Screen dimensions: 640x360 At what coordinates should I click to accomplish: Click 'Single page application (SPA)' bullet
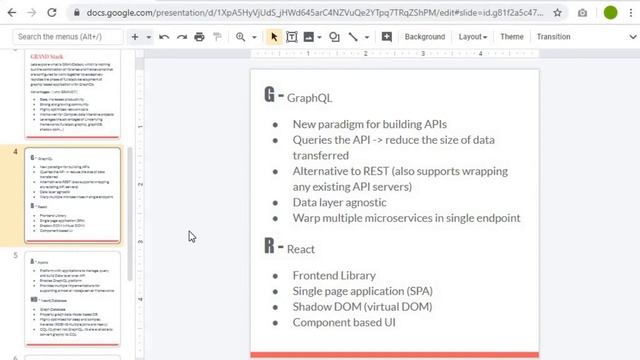coord(362,291)
